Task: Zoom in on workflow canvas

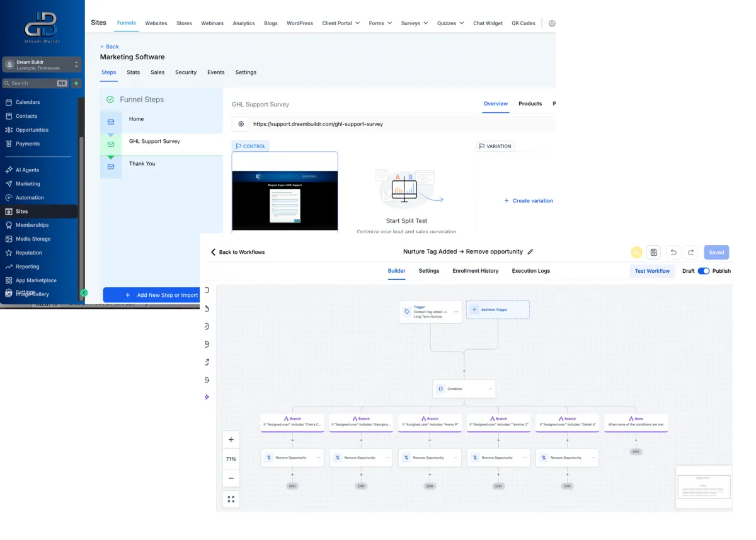Action: pos(231,440)
